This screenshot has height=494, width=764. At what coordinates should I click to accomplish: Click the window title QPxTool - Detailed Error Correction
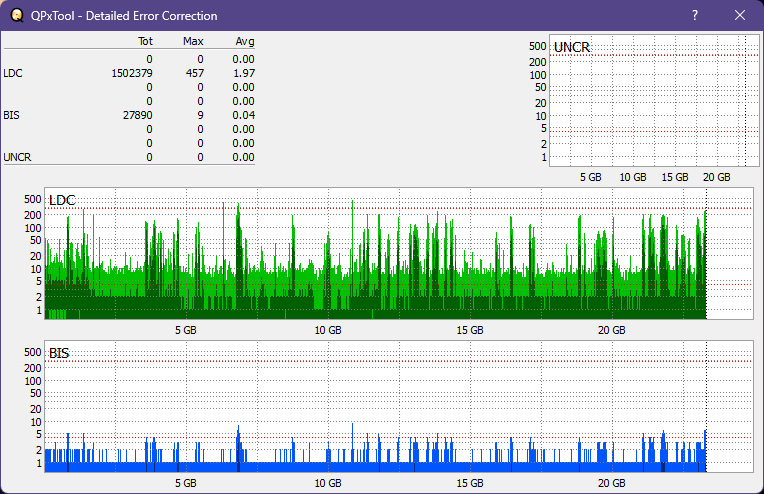124,16
